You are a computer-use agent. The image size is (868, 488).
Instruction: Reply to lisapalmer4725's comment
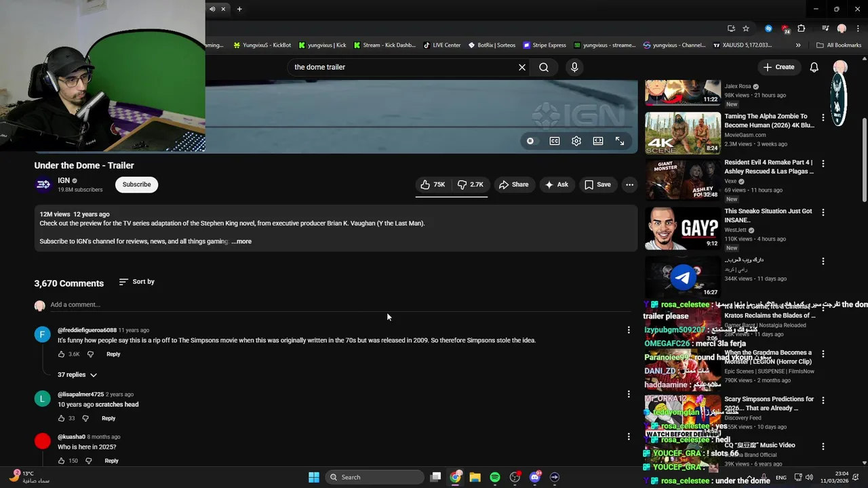pos(108,418)
